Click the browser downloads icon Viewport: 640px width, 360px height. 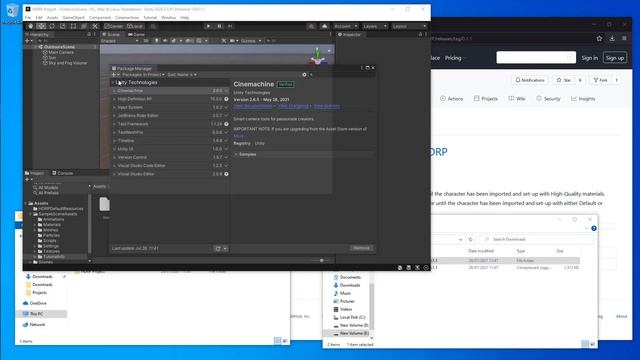click(x=612, y=38)
